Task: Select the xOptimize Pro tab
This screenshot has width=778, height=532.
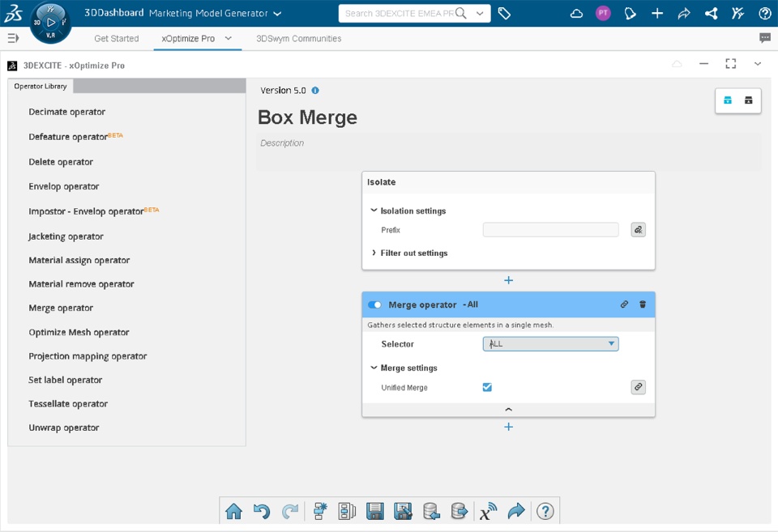Action: pyautogui.click(x=188, y=39)
